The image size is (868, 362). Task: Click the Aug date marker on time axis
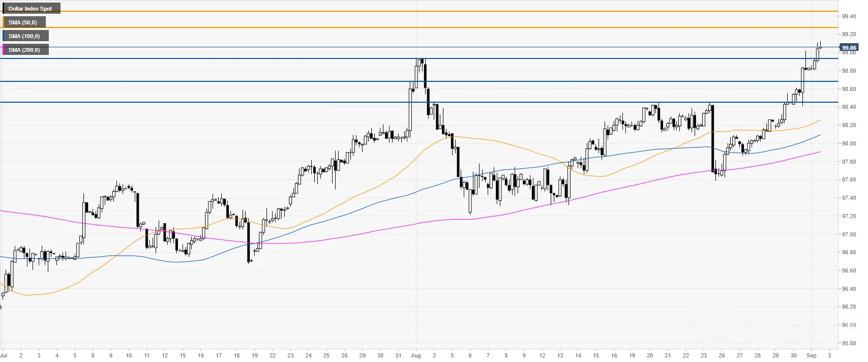416,355
